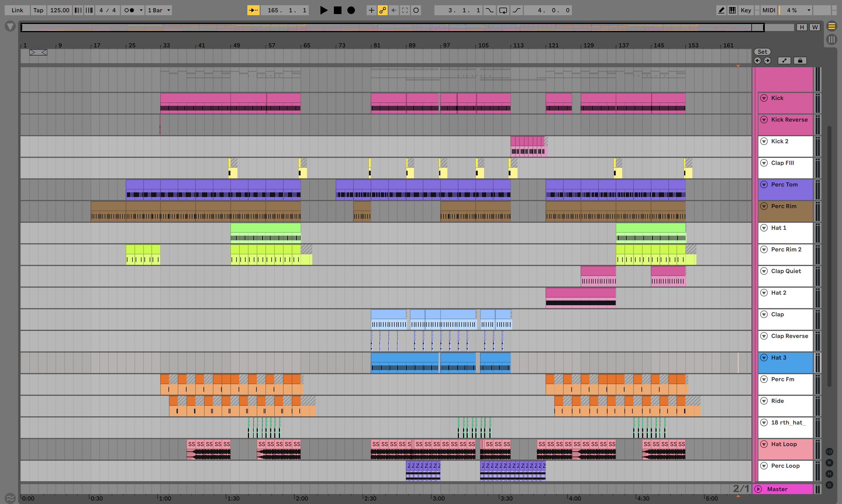Select the Clap Quiet track header
The height and width of the screenshot is (504, 842).
pos(785,276)
